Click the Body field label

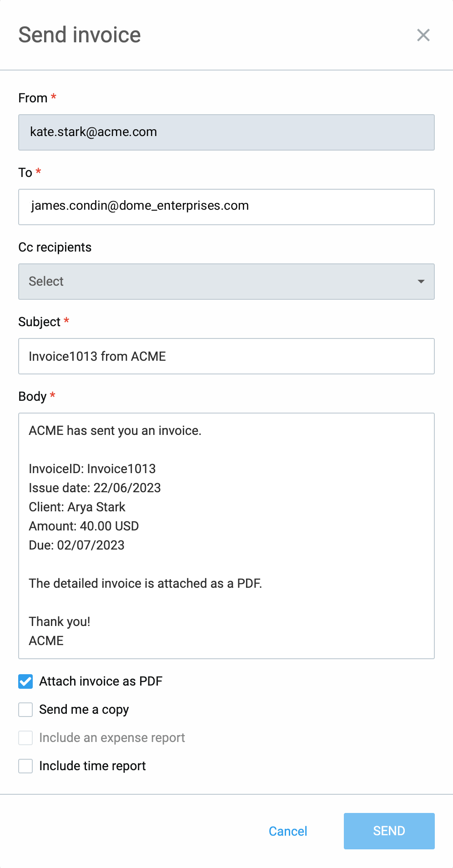coord(33,396)
